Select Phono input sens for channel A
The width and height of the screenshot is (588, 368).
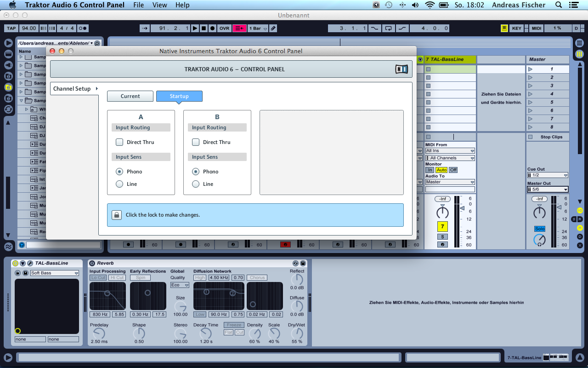click(x=119, y=172)
